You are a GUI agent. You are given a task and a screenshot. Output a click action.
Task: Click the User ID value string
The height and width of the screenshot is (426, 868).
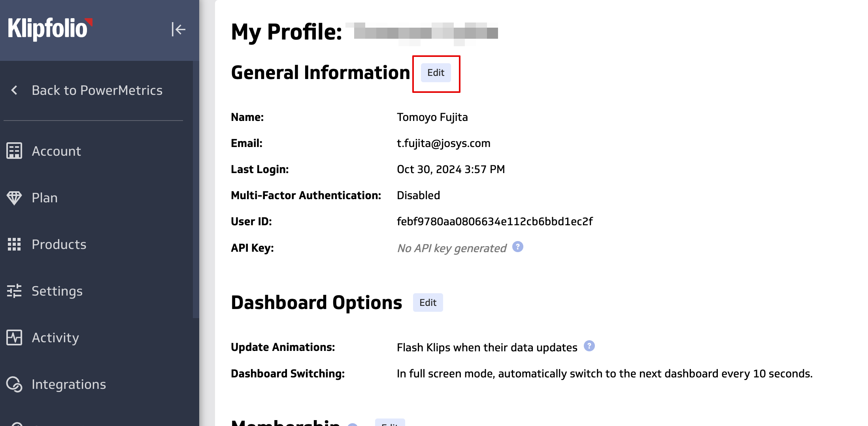coord(494,222)
